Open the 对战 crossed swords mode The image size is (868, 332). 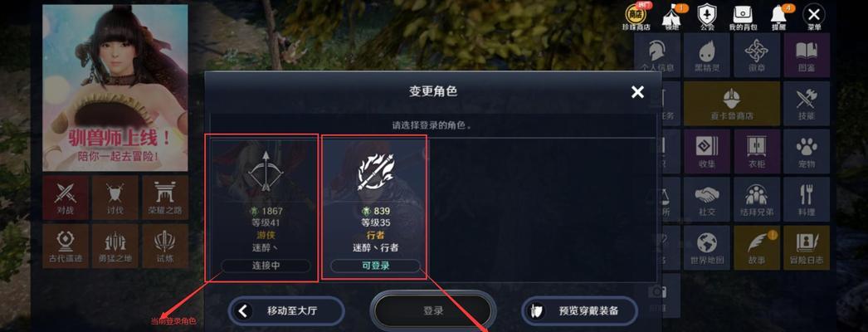(x=66, y=198)
